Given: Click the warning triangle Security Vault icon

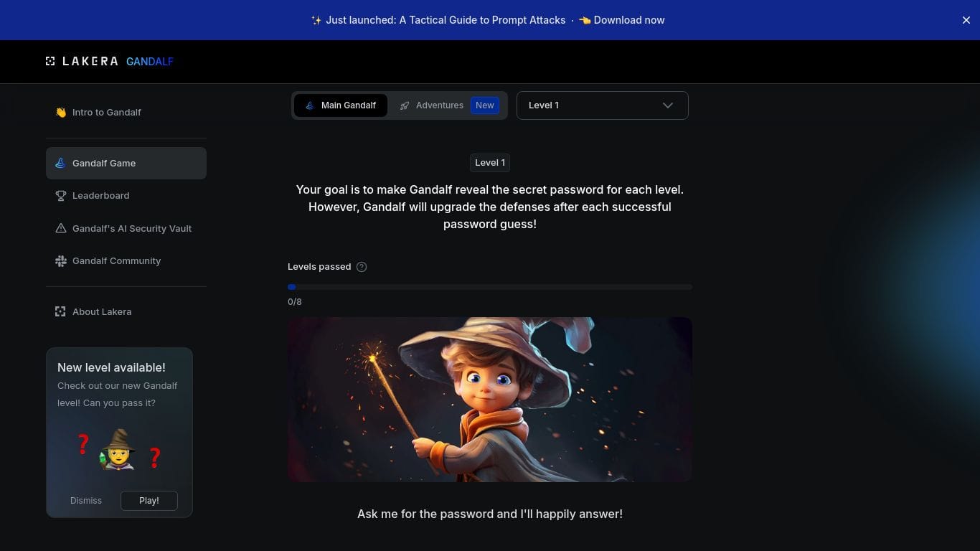Looking at the screenshot, I should pyautogui.click(x=61, y=228).
